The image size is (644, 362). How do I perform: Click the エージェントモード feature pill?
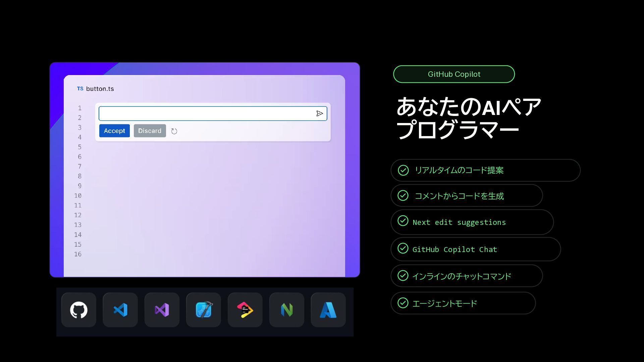coord(445,303)
